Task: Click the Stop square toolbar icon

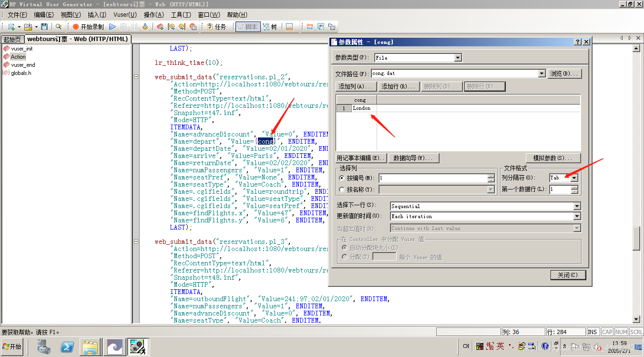Action: (123, 27)
